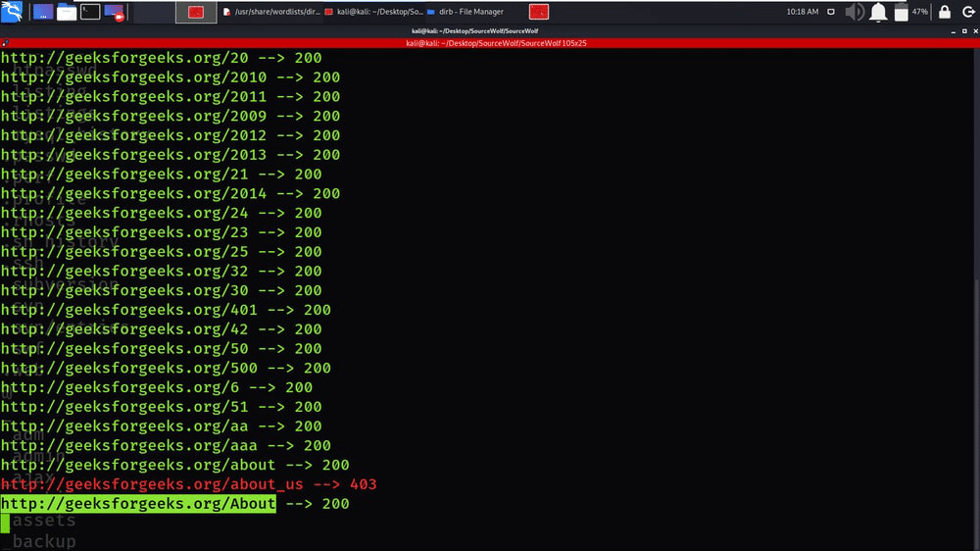Click the line http://geeksforgeeks.org/50 --> 200
This screenshot has width=980, height=551.
162,348
